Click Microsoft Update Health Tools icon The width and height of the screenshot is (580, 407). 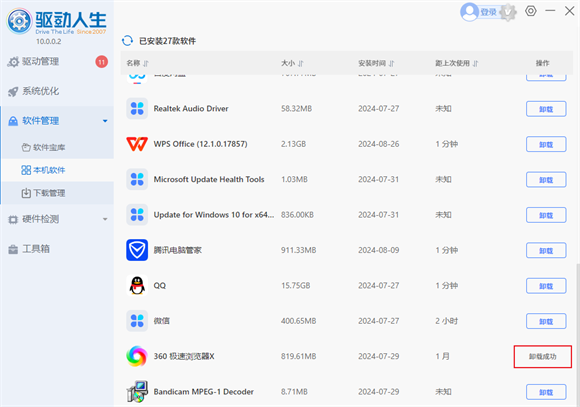[x=137, y=179]
